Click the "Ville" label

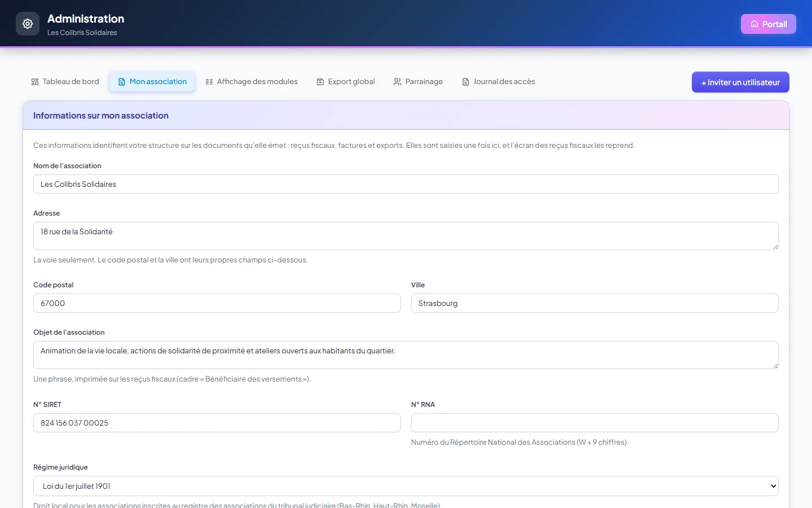click(x=418, y=285)
